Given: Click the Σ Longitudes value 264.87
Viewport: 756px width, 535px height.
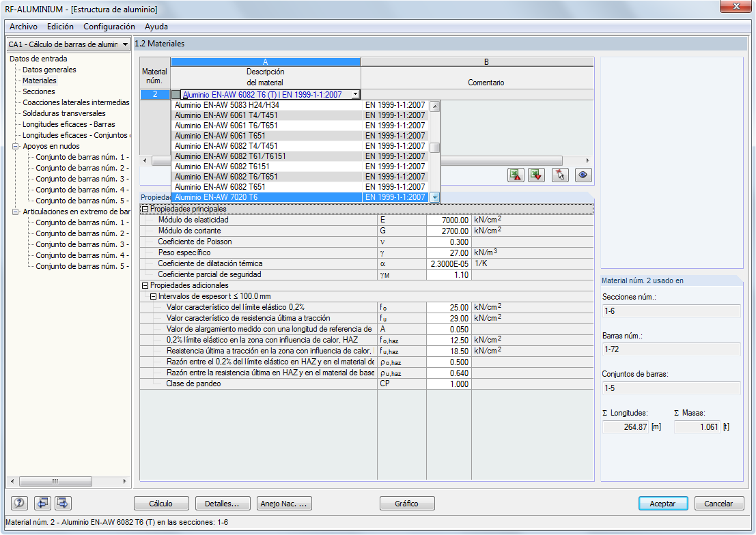Looking at the screenshot, I should pos(626,427).
